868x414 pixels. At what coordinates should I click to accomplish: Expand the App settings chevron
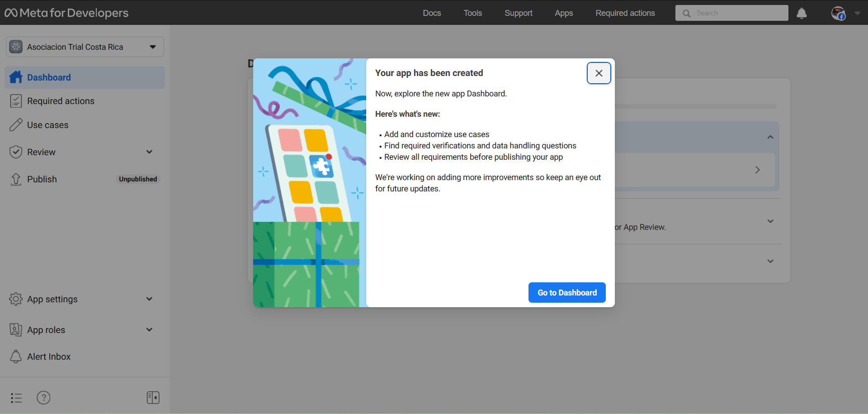click(149, 299)
